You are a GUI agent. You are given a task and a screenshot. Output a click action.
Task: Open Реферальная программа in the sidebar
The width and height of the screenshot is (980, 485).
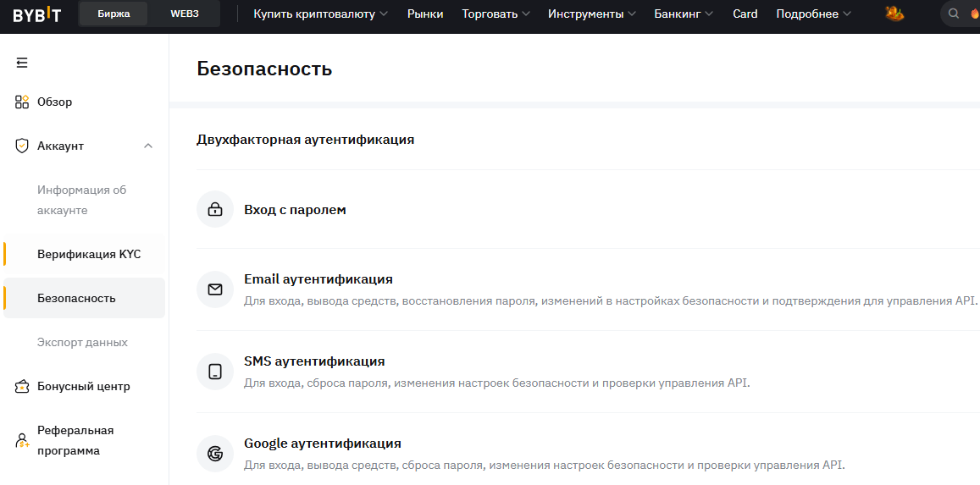(x=75, y=440)
